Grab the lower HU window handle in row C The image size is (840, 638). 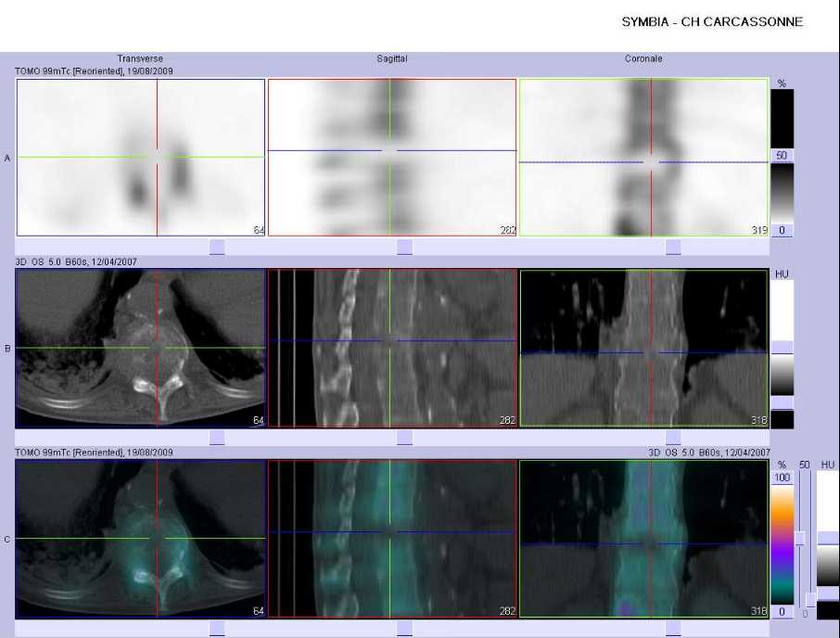(x=828, y=593)
